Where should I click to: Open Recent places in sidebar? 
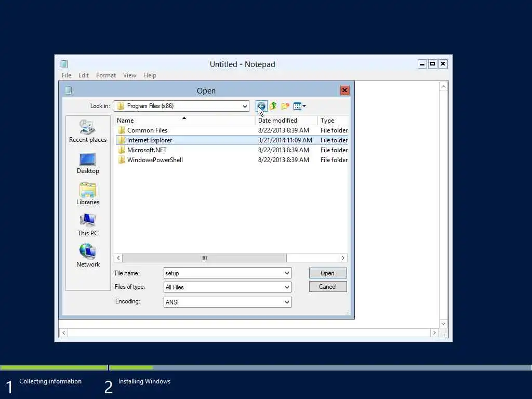coord(87,131)
